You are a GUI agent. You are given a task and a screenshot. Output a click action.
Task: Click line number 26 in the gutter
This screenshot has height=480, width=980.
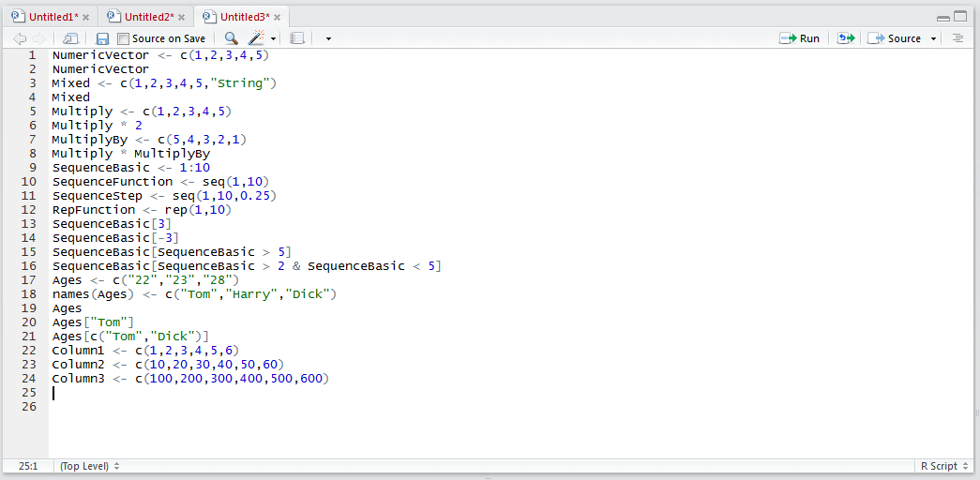[x=29, y=407]
